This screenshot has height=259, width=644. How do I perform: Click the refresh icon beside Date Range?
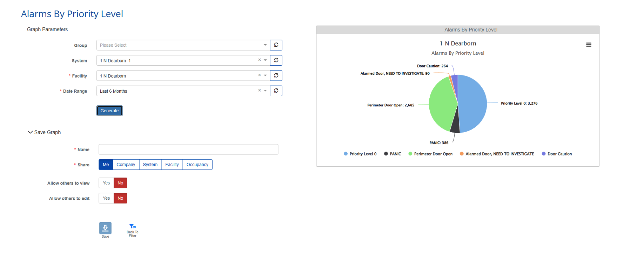276,91
